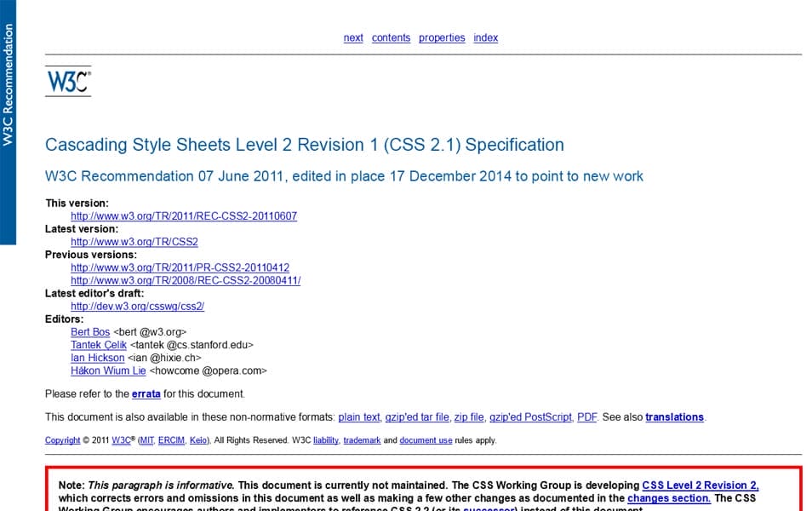Go to the properties page
The width and height of the screenshot is (812, 511).
pos(442,37)
